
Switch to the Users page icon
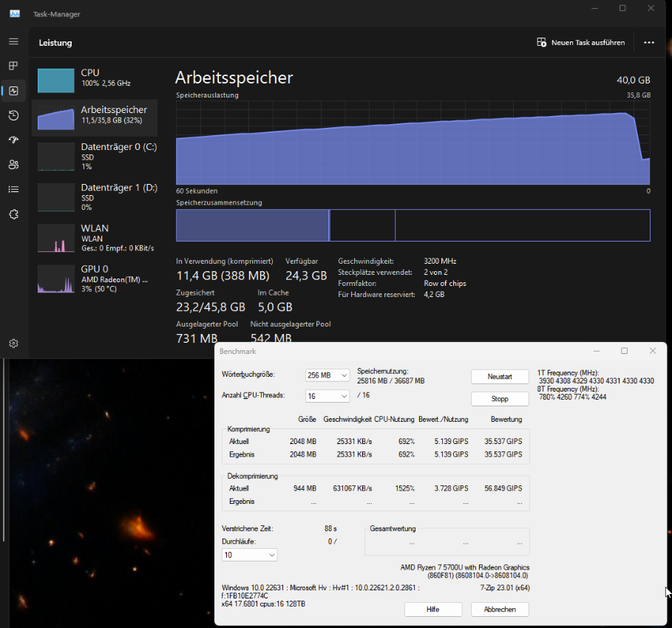(13, 164)
